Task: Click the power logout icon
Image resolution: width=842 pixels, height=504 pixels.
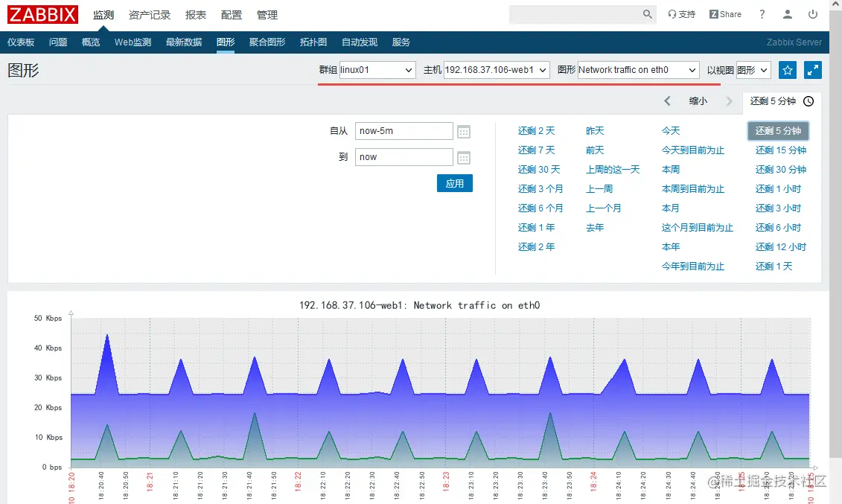Action: tap(813, 14)
